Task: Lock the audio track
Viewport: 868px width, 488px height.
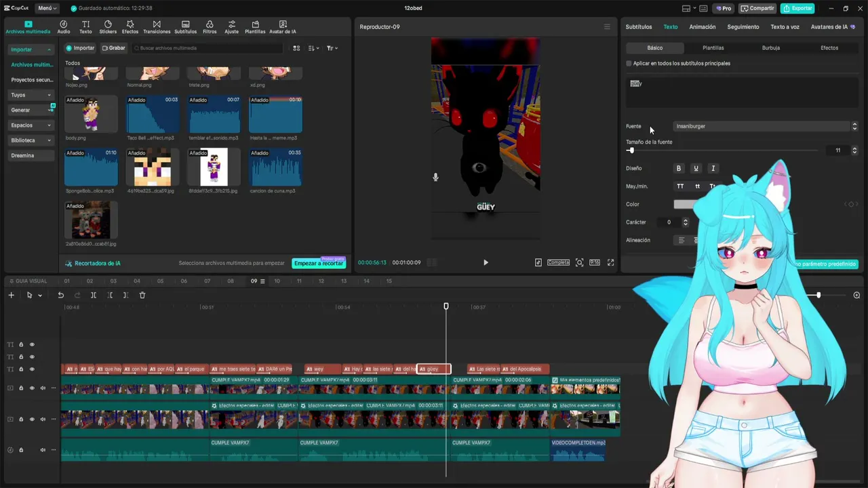Action: (21, 450)
